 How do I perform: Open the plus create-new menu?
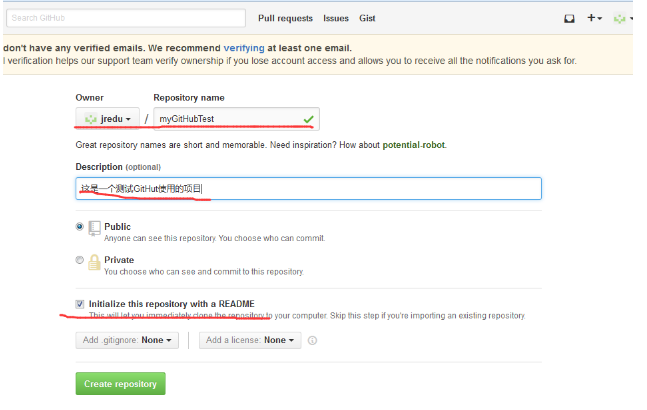594,18
